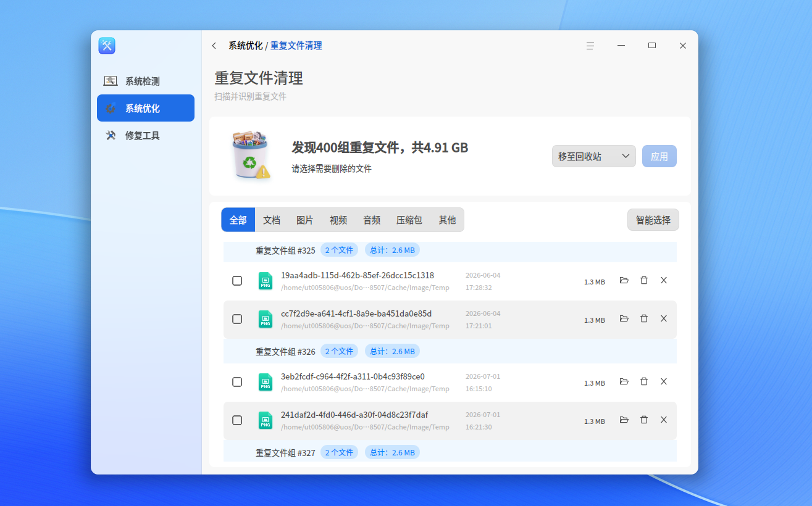Click the toolbox app logo icon
812x506 pixels.
click(x=107, y=46)
